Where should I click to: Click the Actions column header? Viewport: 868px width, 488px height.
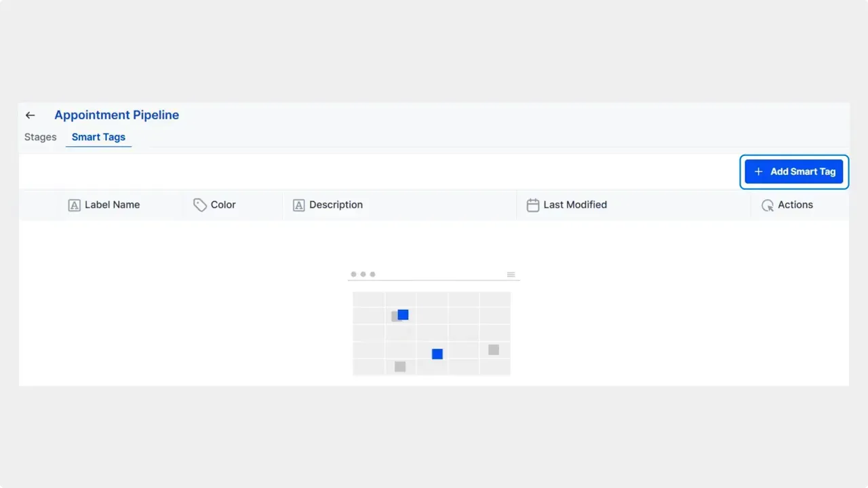(795, 205)
